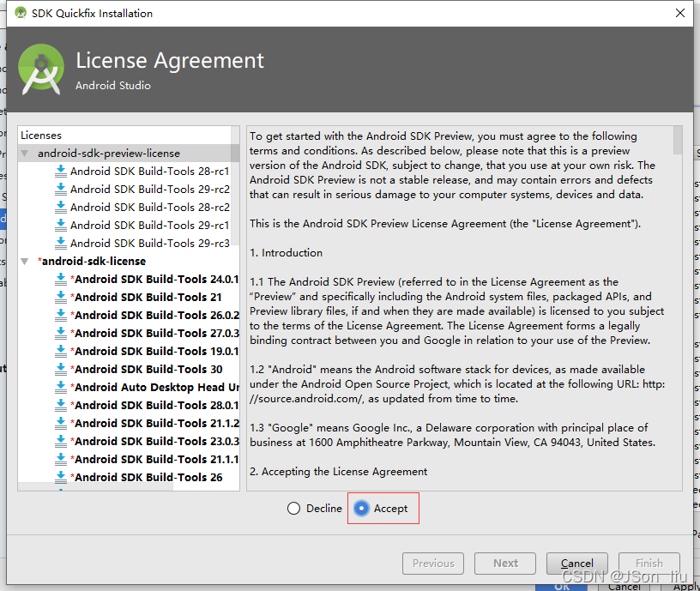Select *Android Auto Desktop Head Unit item
This screenshot has height=591, width=700.
(154, 388)
